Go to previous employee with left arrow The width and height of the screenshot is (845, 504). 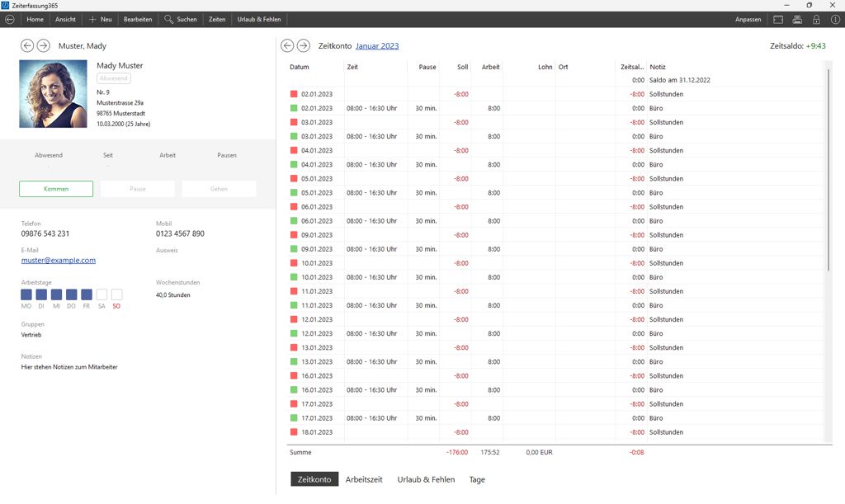(x=27, y=46)
